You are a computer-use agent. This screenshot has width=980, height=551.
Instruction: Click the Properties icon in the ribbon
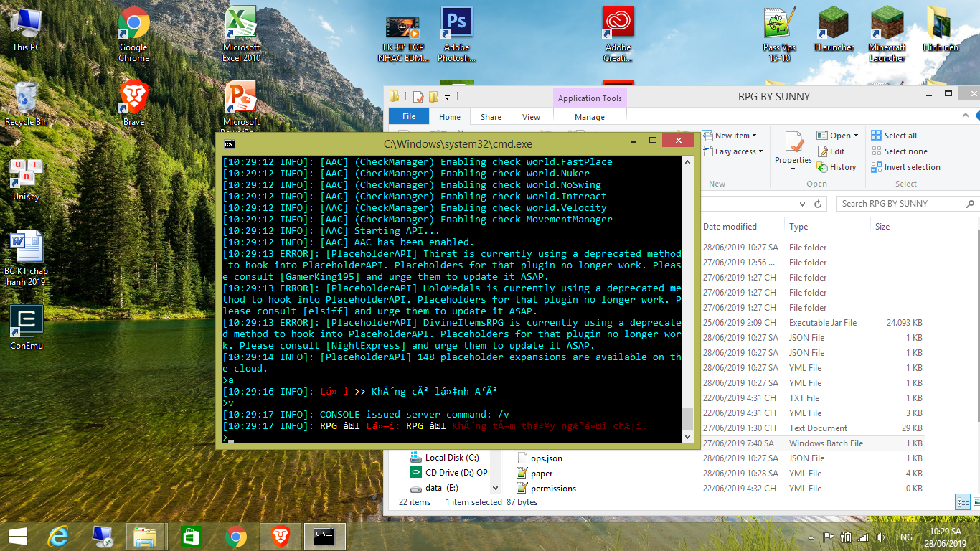(793, 149)
